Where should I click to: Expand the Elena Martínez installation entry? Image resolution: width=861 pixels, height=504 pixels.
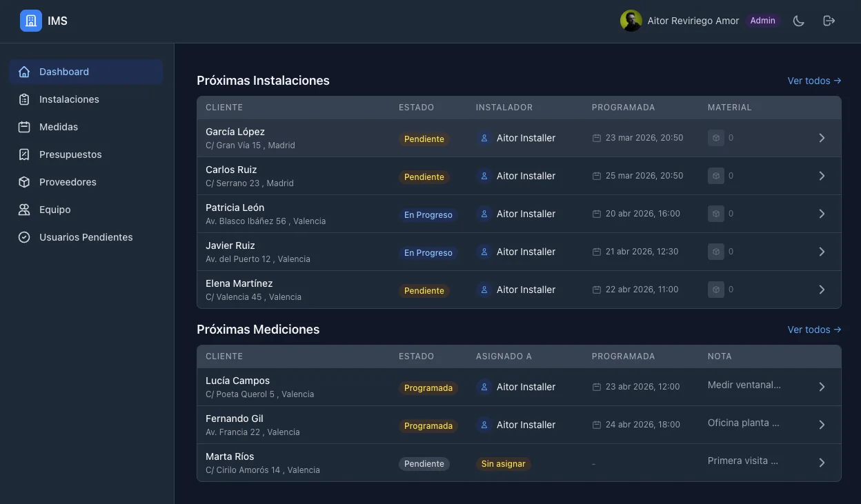click(822, 289)
